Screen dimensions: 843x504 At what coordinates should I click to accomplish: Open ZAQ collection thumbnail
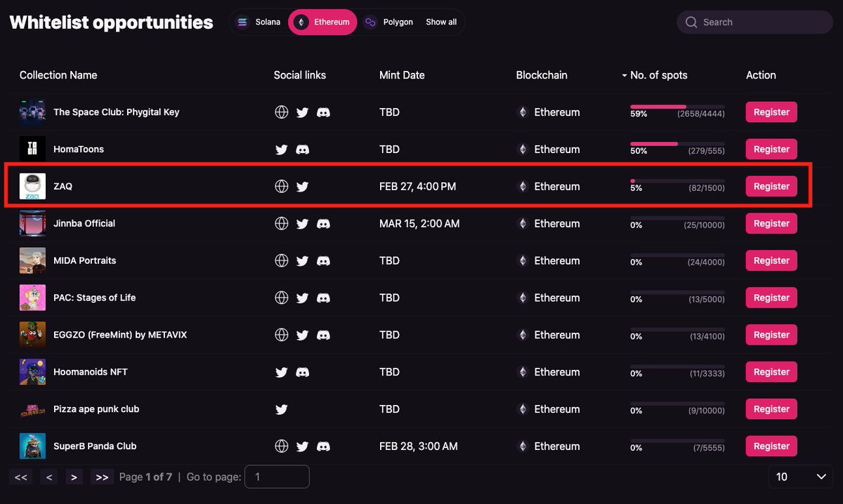32,187
